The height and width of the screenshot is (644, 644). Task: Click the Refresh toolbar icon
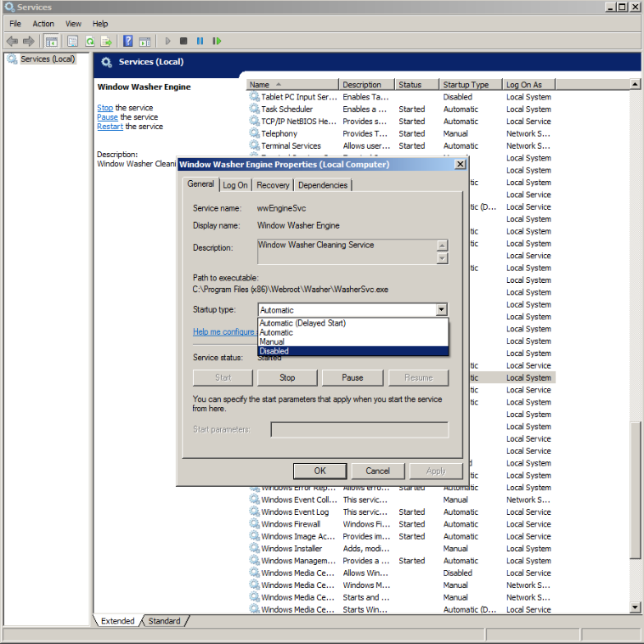[x=89, y=41]
